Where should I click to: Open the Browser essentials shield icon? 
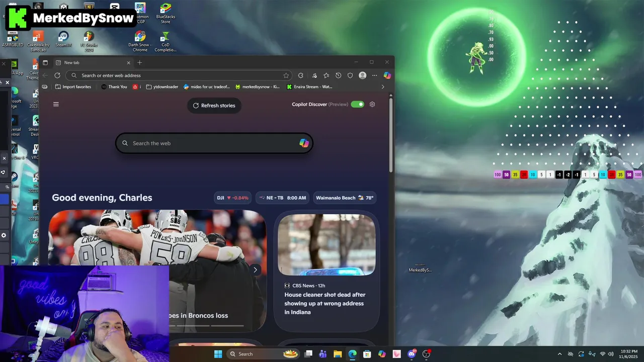[x=350, y=75]
